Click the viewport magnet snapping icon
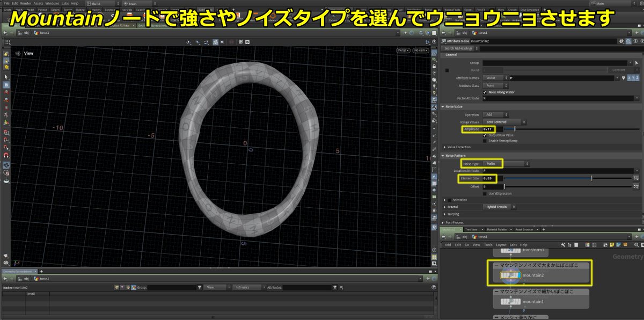The width and height of the screenshot is (644, 320). (x=6, y=155)
